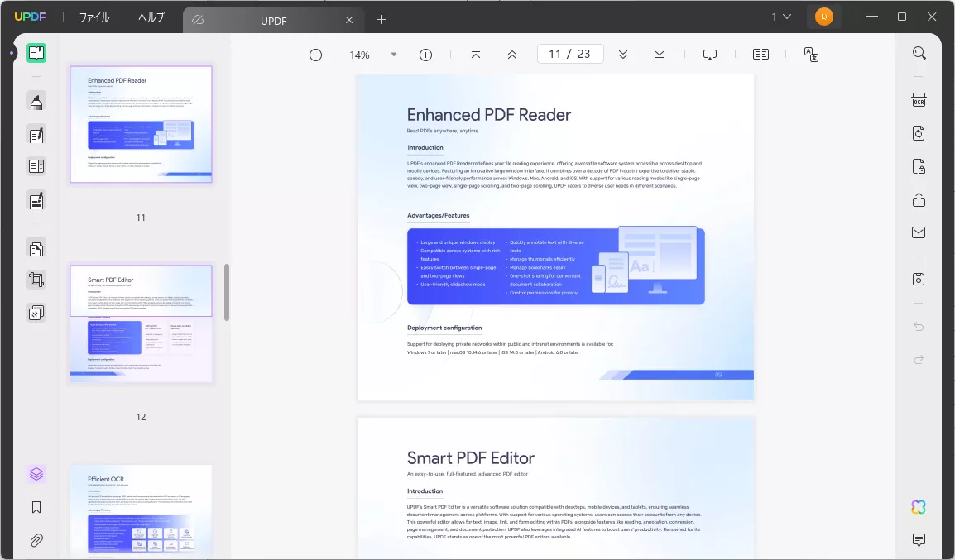Open the Fill and Sign tool
955x560 pixels.
click(x=36, y=200)
